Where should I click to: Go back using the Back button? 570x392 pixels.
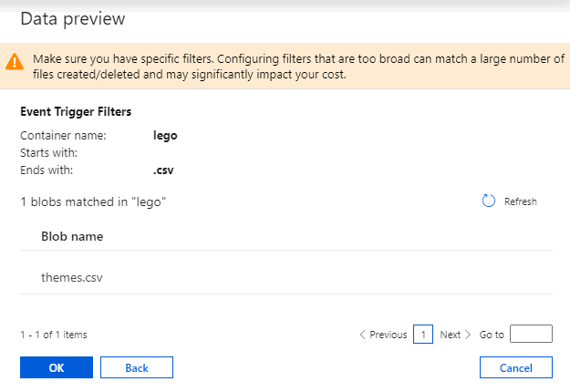pos(136,367)
